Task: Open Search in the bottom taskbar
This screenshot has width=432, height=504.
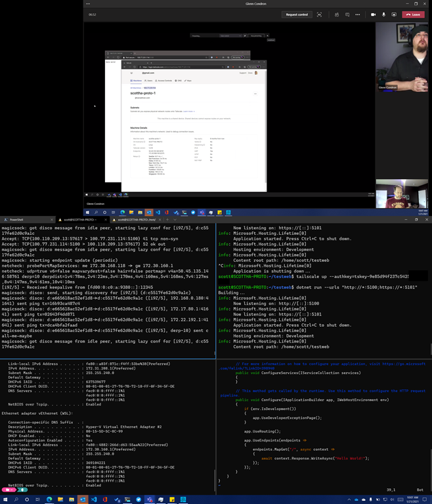Action: coord(16,499)
